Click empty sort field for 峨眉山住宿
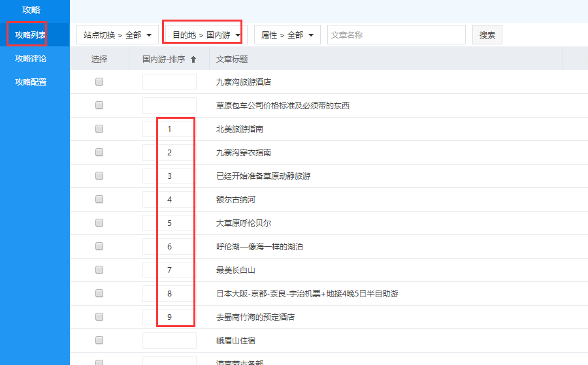The image size is (588, 365). pyautogui.click(x=169, y=341)
